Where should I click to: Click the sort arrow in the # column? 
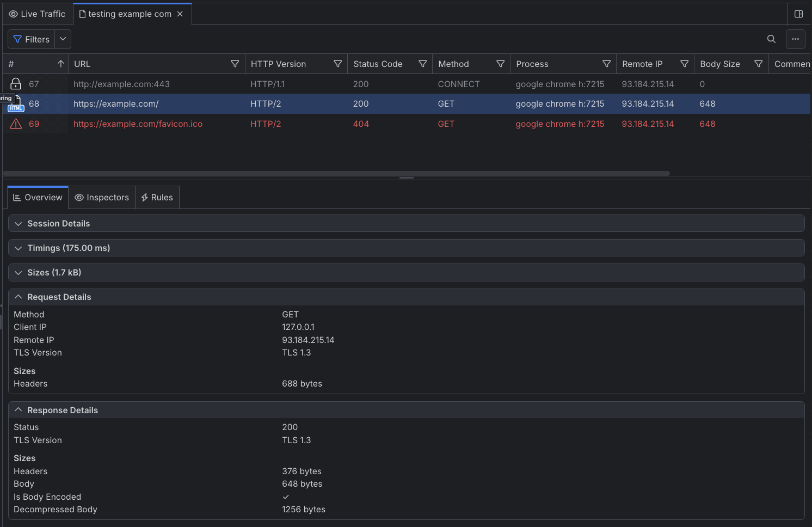click(60, 64)
